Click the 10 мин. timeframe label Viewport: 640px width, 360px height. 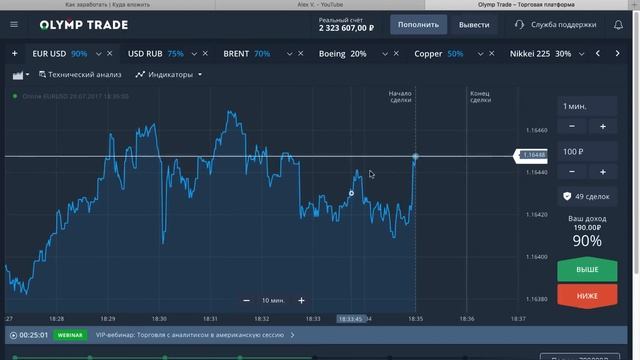(x=273, y=300)
